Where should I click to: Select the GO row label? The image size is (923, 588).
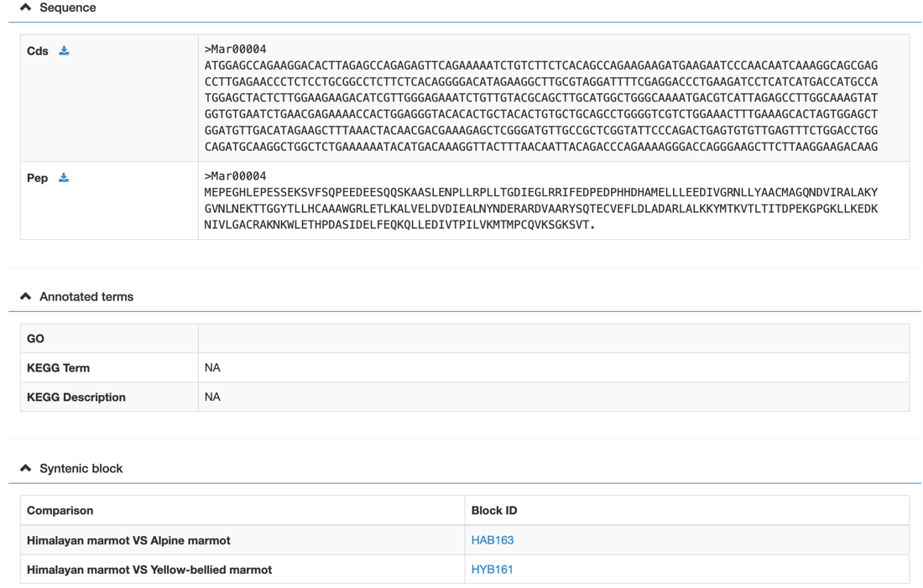35,339
